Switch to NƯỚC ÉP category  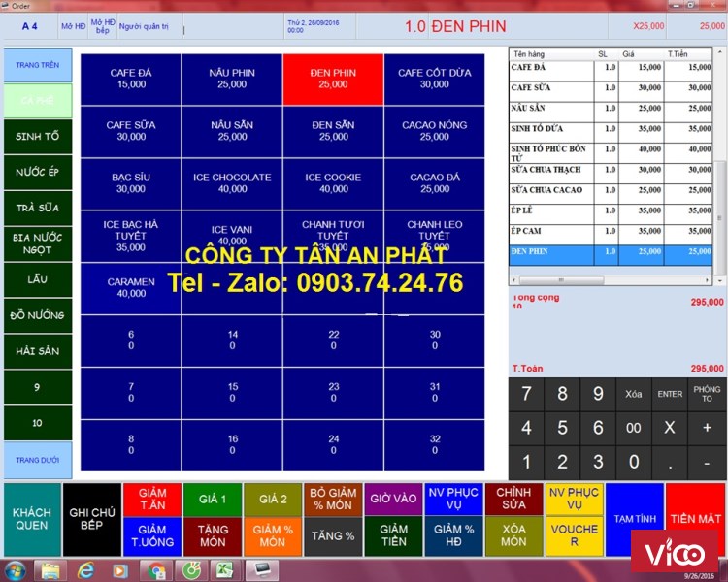(38, 173)
